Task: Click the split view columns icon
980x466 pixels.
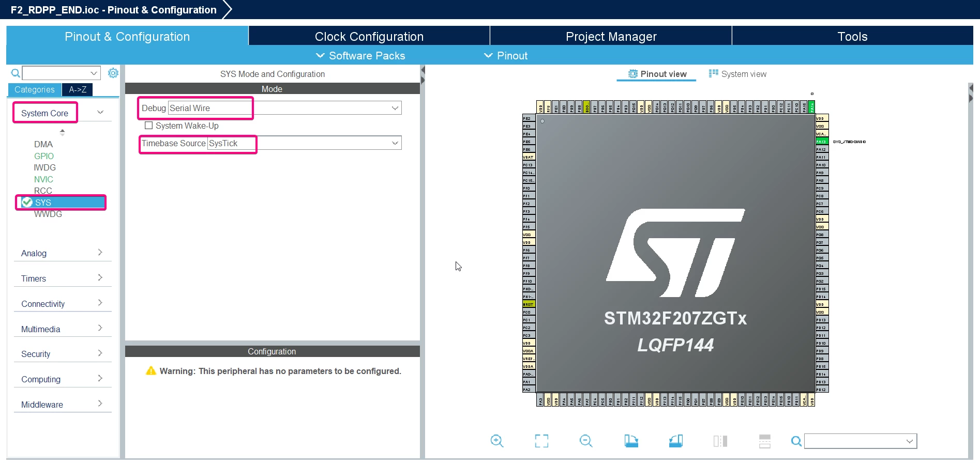Action: click(720, 441)
